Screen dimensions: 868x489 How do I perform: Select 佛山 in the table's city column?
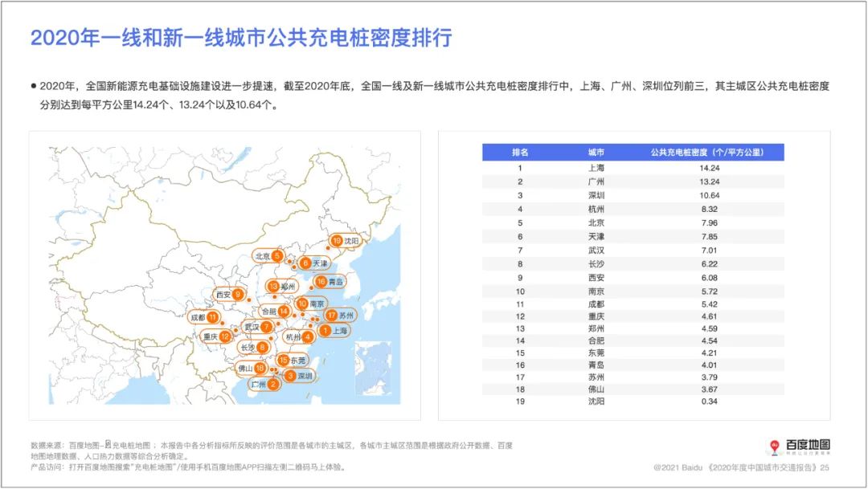pos(596,389)
